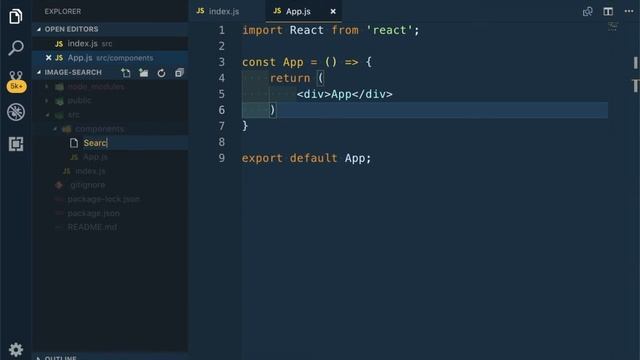Refresh the Explorer file tree
Image resolution: width=640 pixels, height=360 pixels.
point(161,73)
